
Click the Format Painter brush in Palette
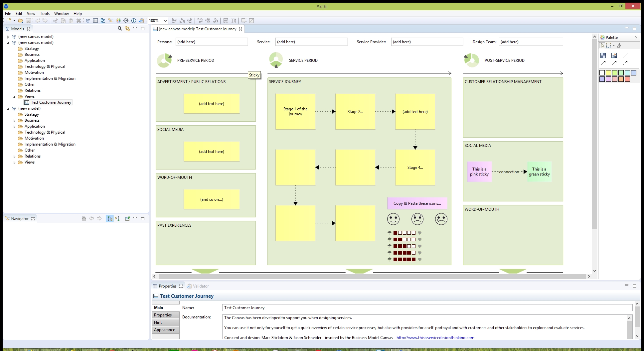click(x=619, y=46)
